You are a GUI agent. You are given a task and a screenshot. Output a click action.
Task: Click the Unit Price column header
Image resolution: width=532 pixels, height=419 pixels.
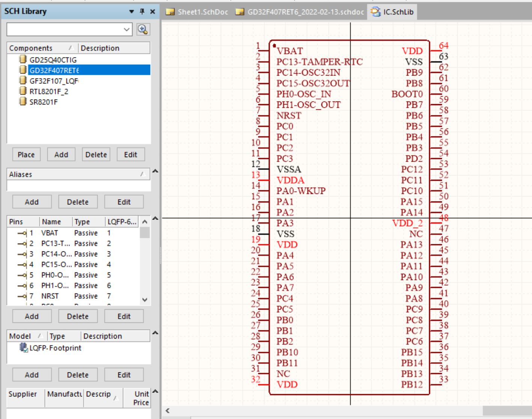[137, 398]
